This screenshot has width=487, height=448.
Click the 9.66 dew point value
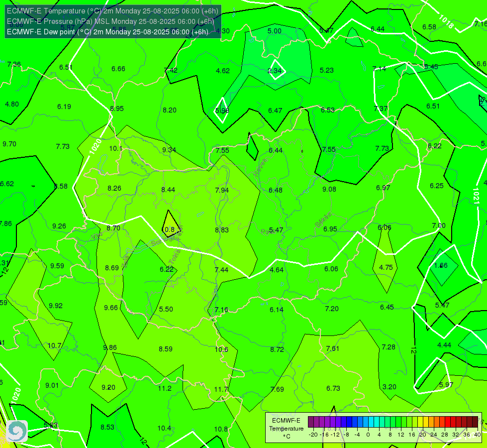click(x=111, y=308)
